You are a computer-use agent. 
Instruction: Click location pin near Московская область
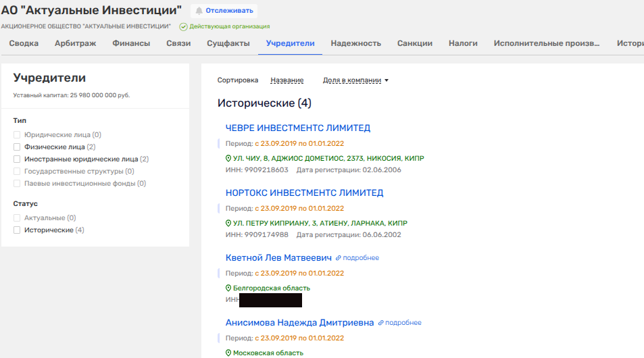[228, 353]
